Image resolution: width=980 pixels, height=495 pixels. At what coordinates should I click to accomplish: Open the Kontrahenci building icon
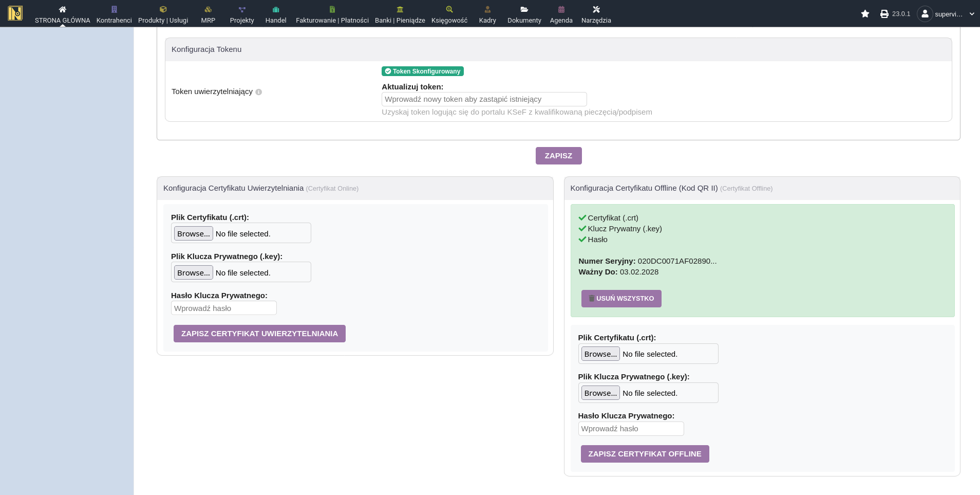(x=114, y=9)
